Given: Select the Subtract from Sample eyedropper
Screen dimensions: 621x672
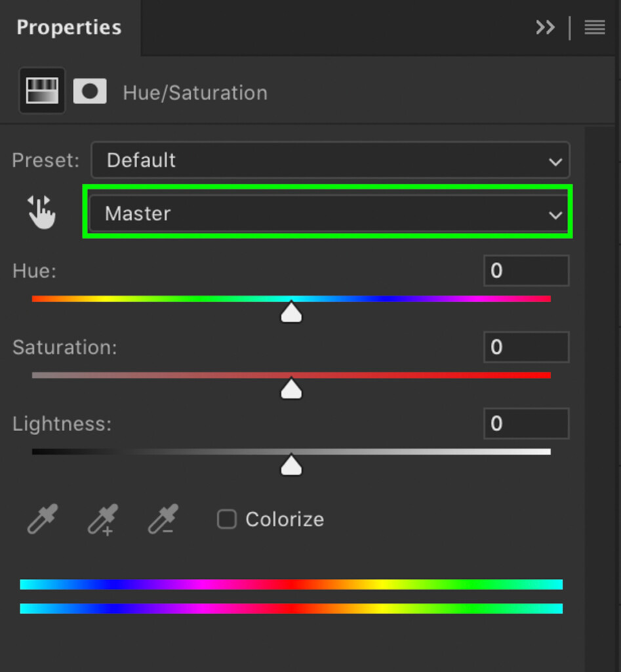Looking at the screenshot, I should tap(163, 519).
